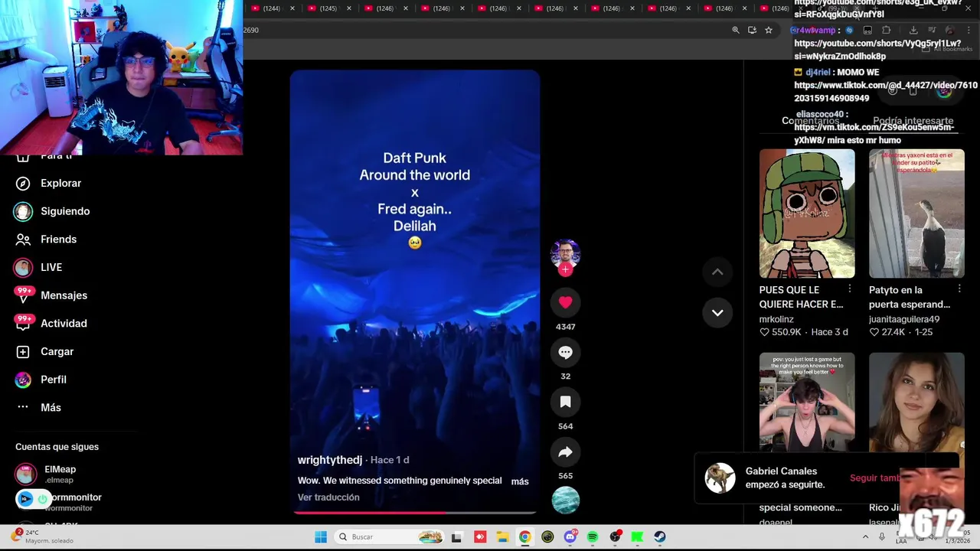Open the ElMeap followed account
This screenshot has height=551, width=980.
tap(46, 474)
